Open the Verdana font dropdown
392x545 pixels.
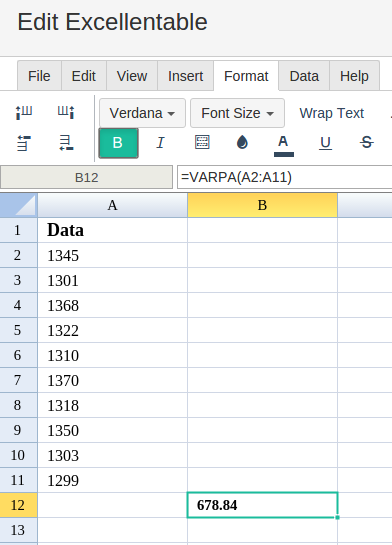click(142, 113)
